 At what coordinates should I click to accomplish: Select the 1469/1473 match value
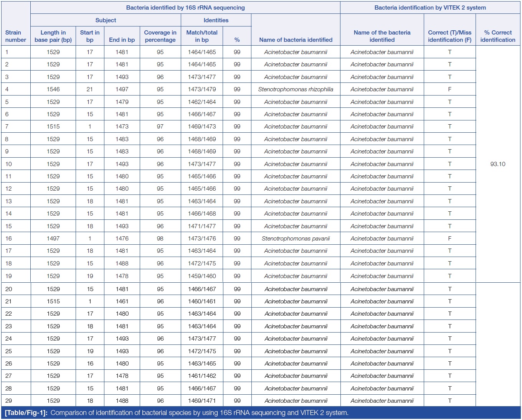tap(202, 127)
